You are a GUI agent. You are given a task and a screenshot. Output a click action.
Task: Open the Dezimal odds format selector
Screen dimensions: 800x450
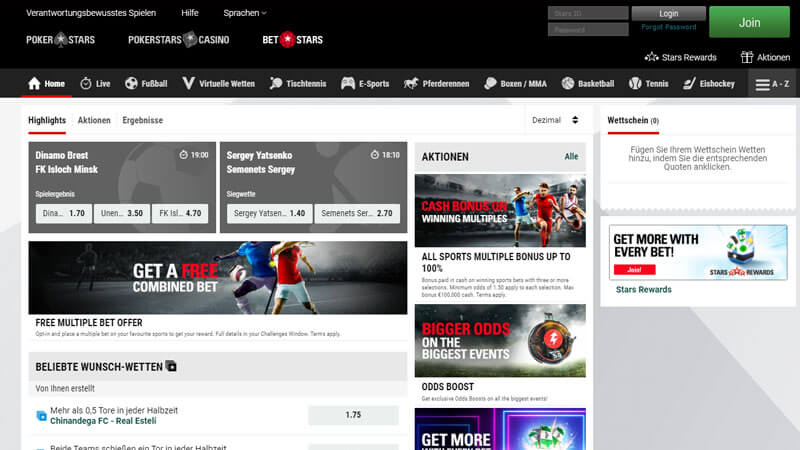pyautogui.click(x=555, y=120)
